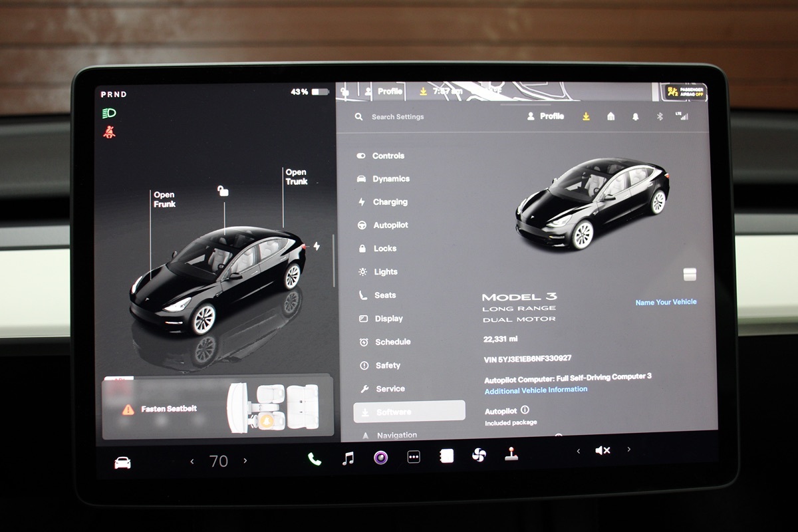Tap the car icon in bottom bar
Screen dimensions: 798x532
point(123,463)
